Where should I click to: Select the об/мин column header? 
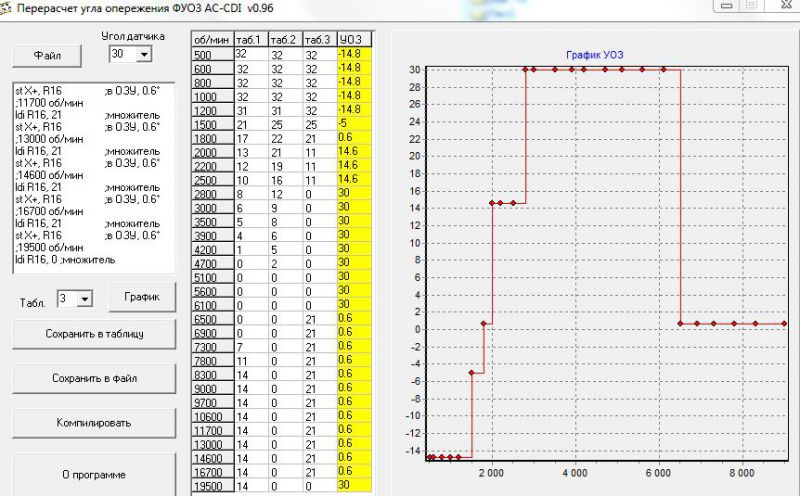coord(211,39)
